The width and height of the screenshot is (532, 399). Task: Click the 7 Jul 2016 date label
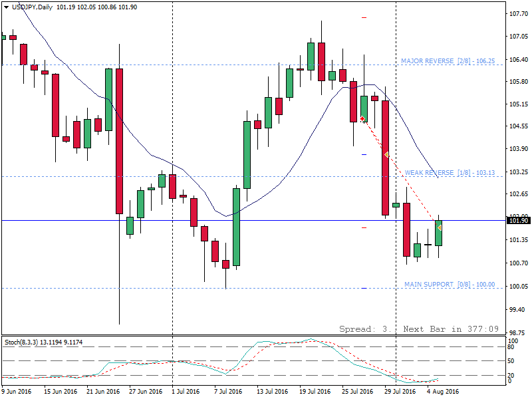click(228, 392)
